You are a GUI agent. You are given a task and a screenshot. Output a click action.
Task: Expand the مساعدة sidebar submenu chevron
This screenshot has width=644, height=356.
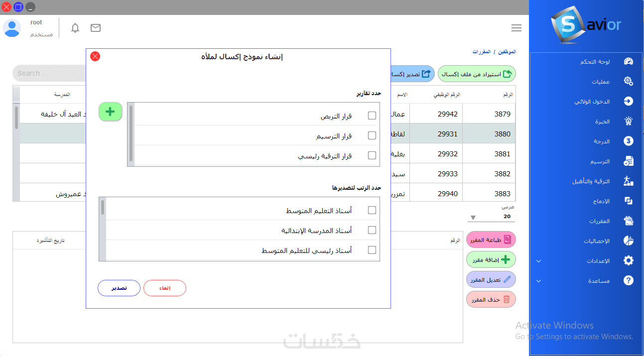tap(538, 281)
